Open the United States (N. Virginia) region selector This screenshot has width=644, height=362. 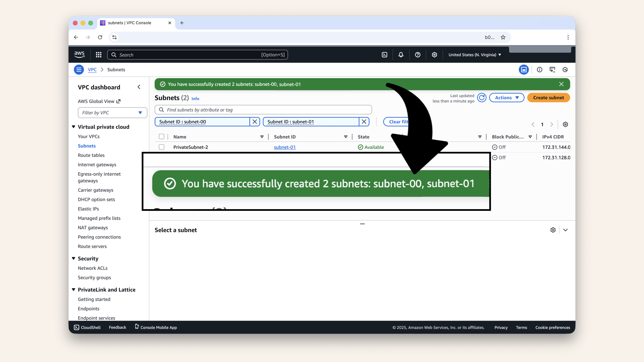(x=474, y=55)
